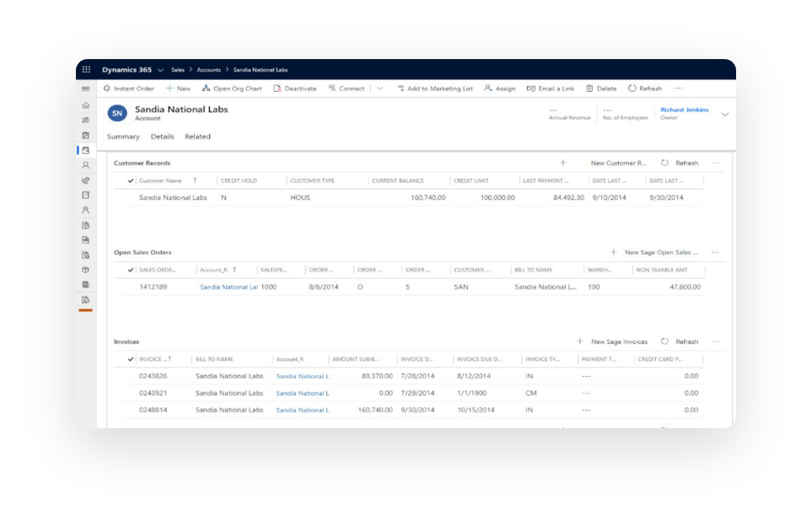Viewport: 812px width, 521px height.
Task: Click the NON TAXABLE AMT column header
Action: click(x=662, y=270)
